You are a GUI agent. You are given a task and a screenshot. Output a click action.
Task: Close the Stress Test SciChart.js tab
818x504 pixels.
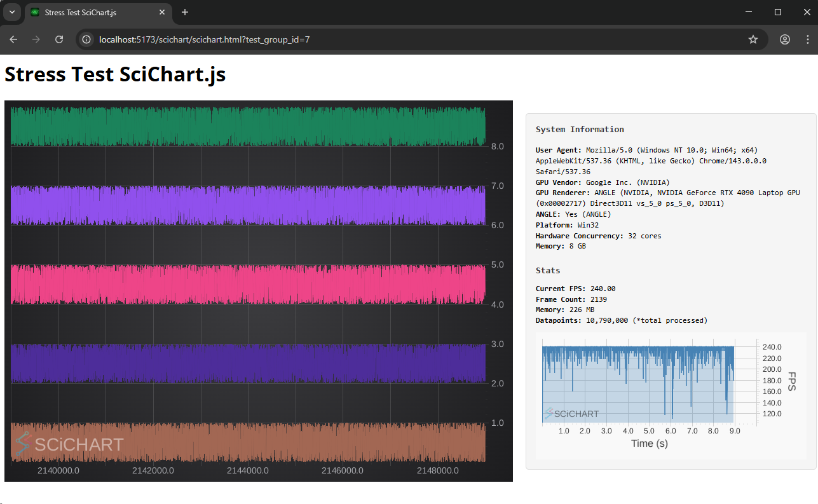pos(163,12)
